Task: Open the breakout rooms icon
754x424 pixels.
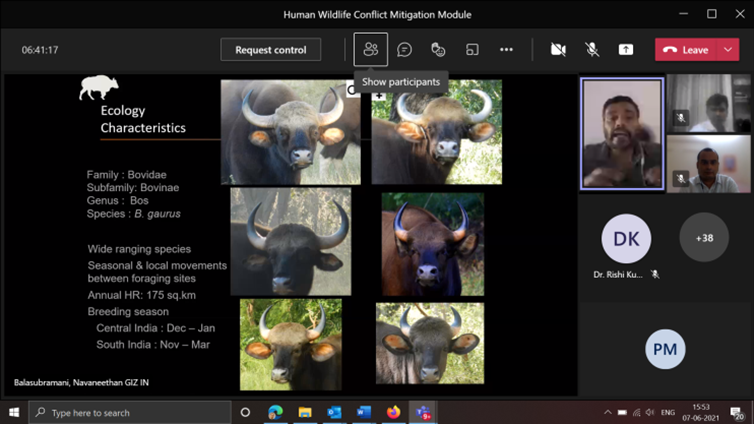Action: point(472,49)
